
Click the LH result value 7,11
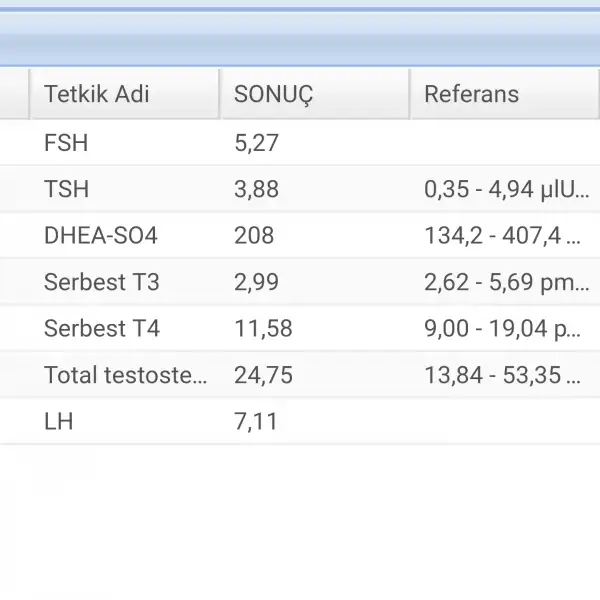click(x=255, y=422)
